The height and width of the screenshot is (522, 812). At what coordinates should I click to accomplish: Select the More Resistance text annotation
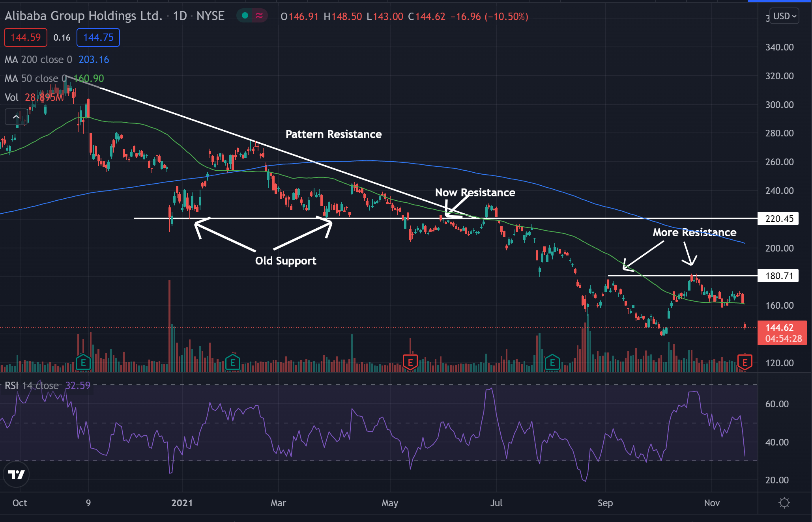tap(694, 232)
